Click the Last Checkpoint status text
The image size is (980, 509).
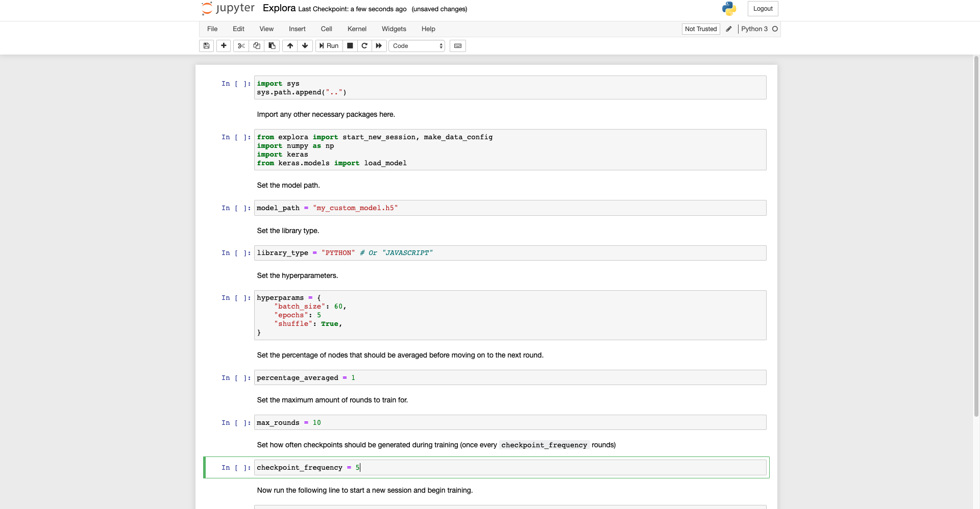(x=352, y=9)
